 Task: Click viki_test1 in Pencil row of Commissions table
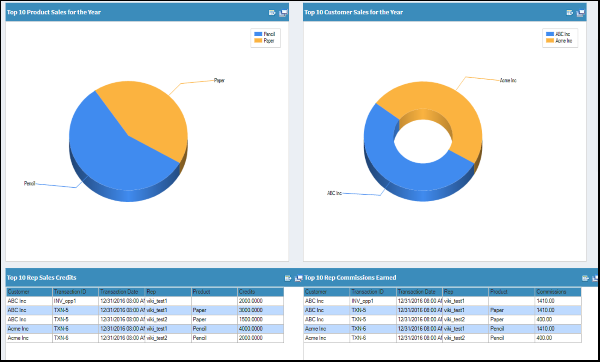pyautogui.click(x=465, y=329)
